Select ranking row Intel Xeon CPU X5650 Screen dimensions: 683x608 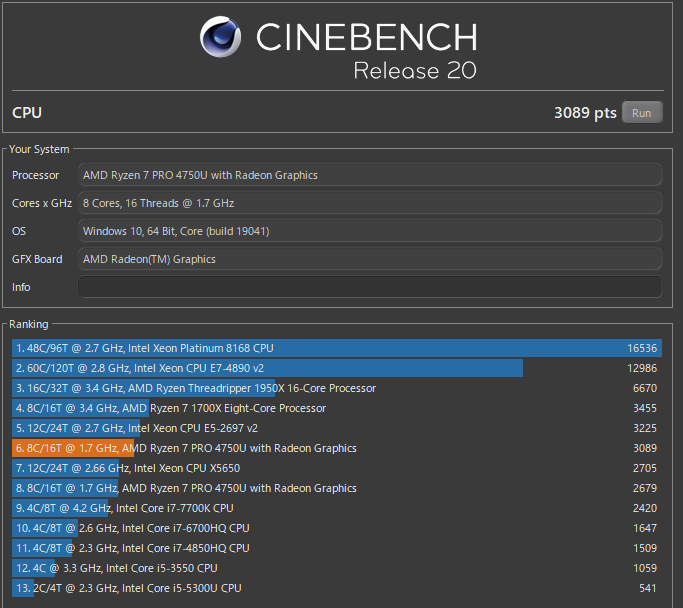337,468
